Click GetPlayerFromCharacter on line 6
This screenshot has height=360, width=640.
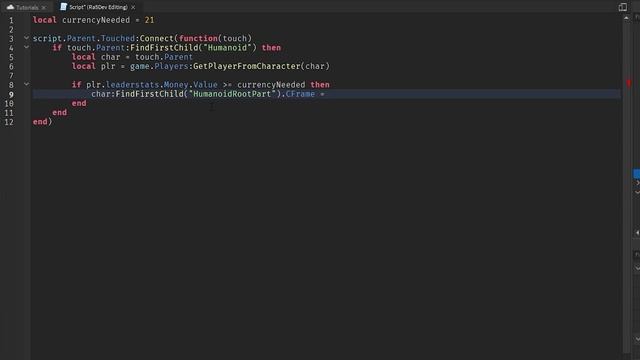point(247,66)
